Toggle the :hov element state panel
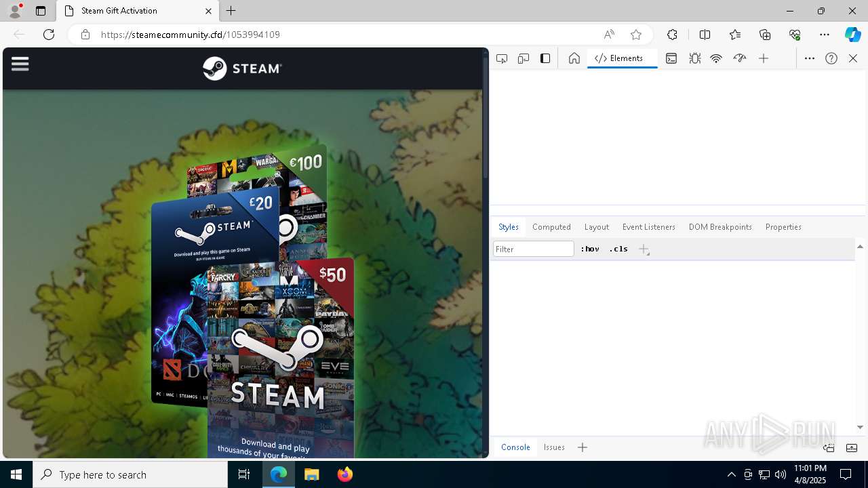The image size is (868, 488). pyautogui.click(x=590, y=249)
